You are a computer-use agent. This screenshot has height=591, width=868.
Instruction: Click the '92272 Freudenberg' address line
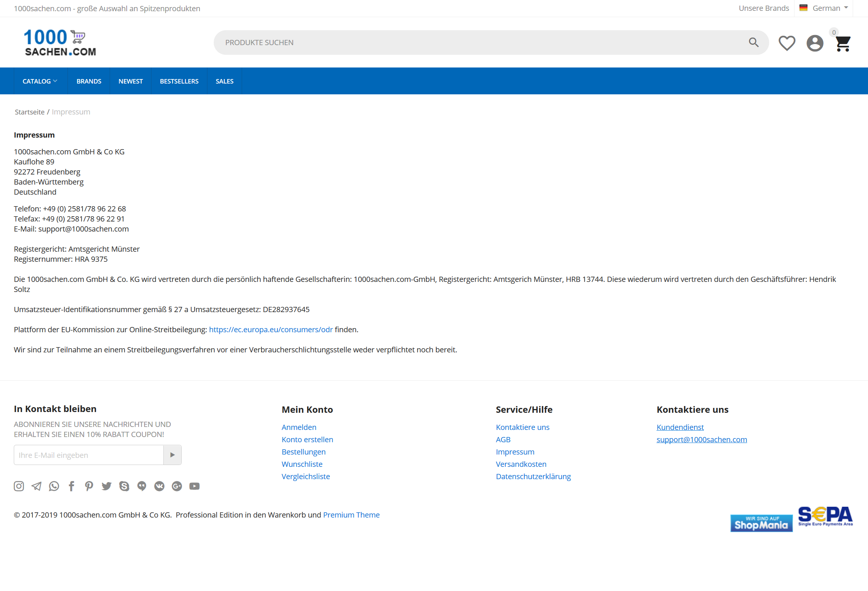(x=47, y=172)
